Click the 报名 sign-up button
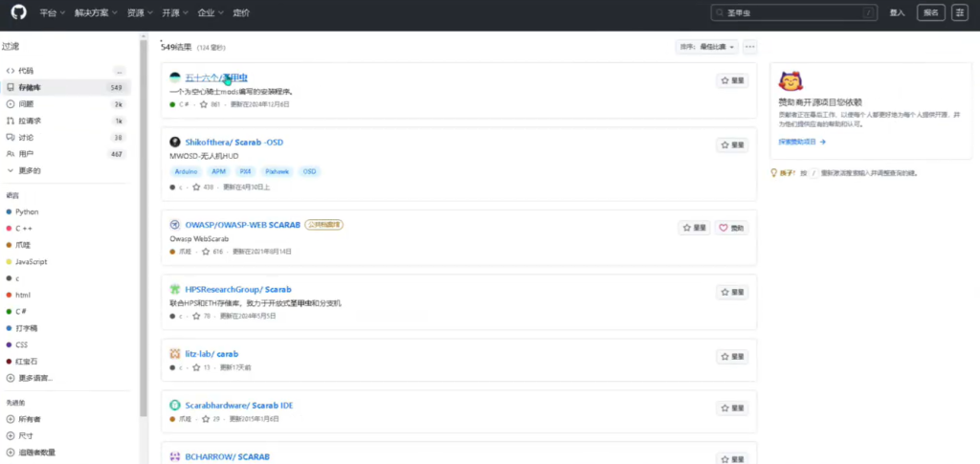 coord(930,12)
